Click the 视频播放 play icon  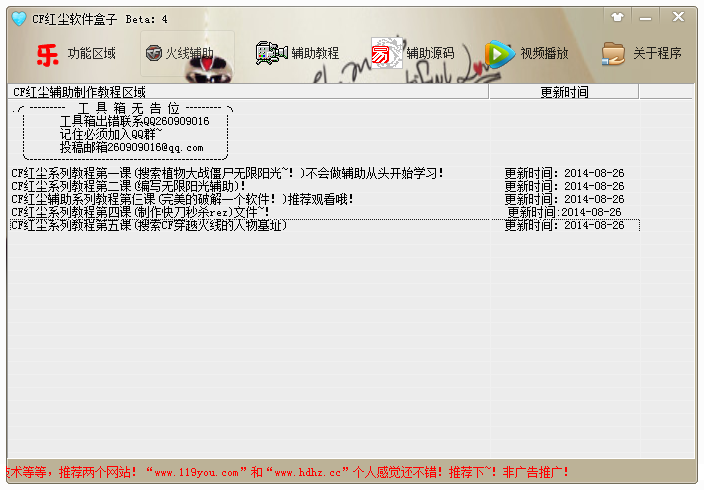[500, 54]
